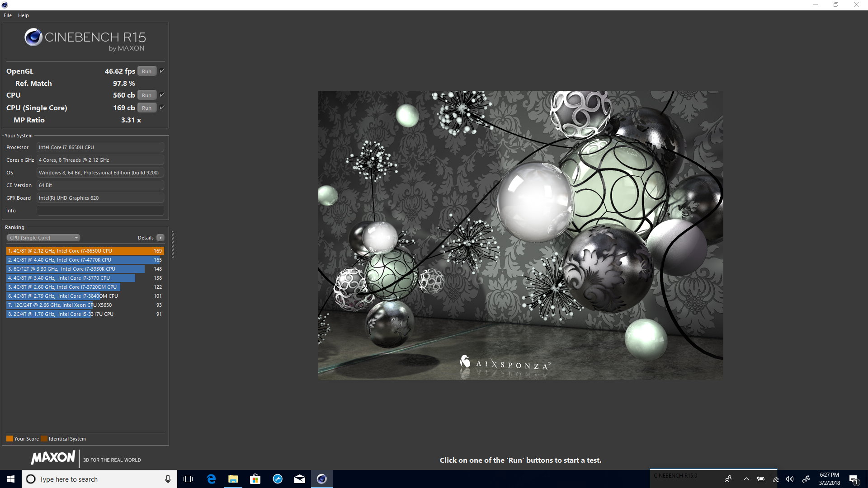
Task: Toggle the CPU Single Core checkbox
Action: coord(162,108)
